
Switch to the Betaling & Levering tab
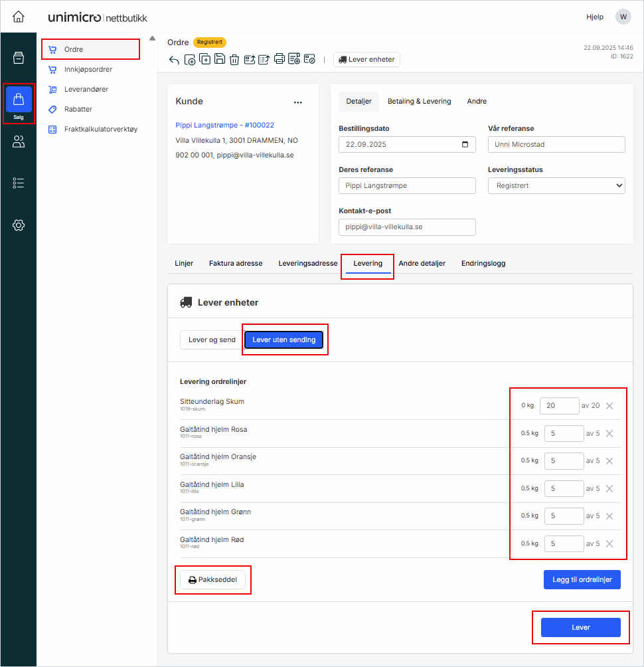pos(419,102)
